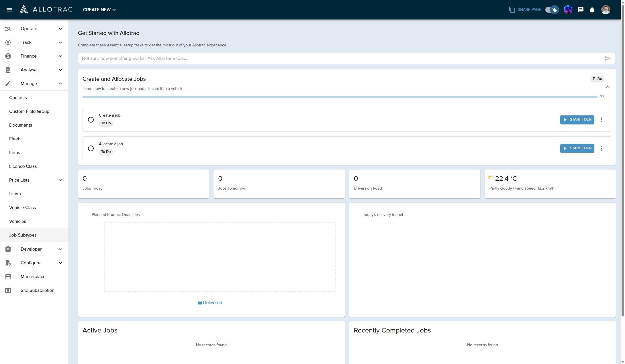Expand the Price Lists submenu
The height and width of the screenshot is (364, 625).
pyautogui.click(x=60, y=180)
